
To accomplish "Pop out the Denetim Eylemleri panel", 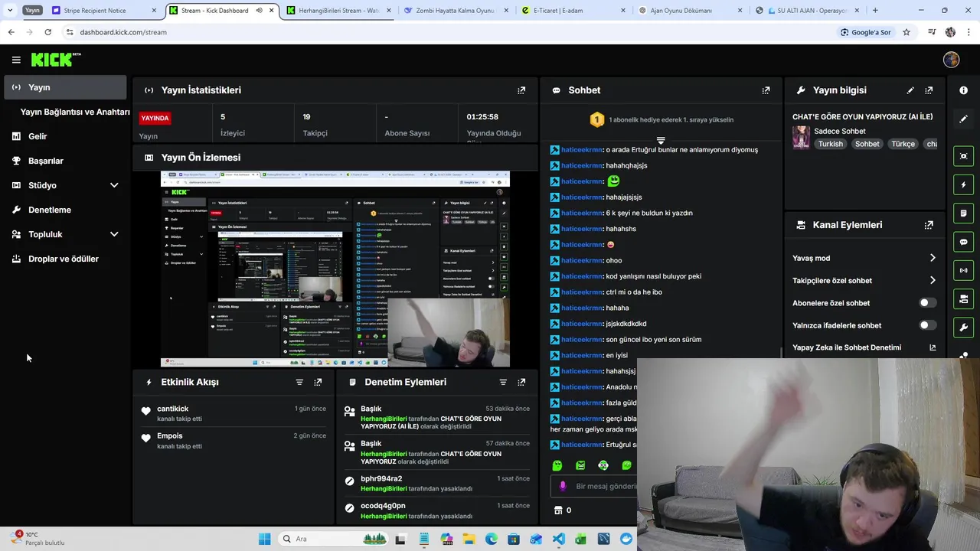I will (x=521, y=382).
